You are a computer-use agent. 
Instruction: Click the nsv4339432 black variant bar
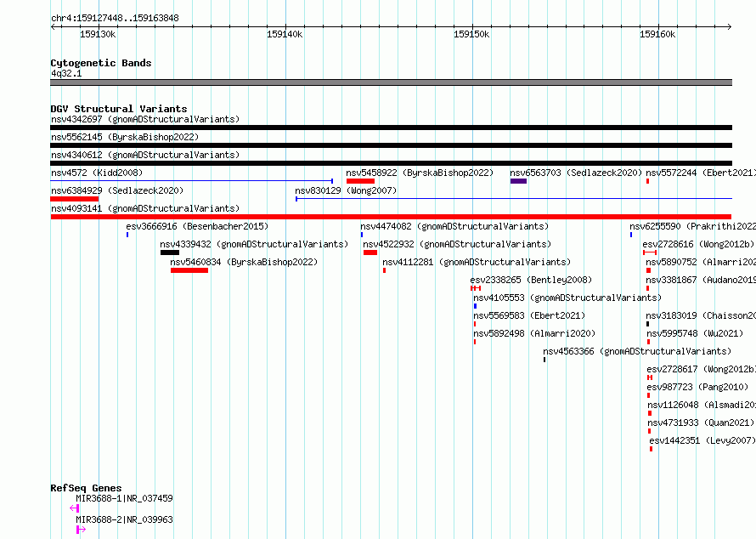click(x=170, y=252)
